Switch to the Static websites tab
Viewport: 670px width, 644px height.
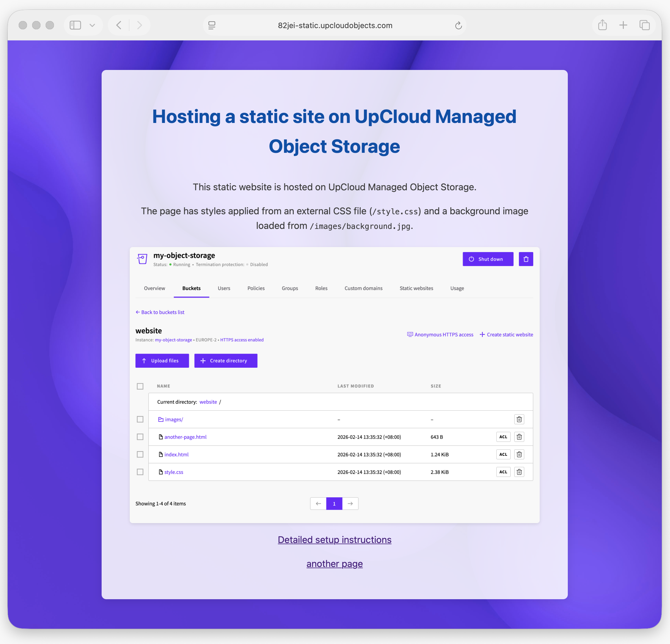coord(416,288)
